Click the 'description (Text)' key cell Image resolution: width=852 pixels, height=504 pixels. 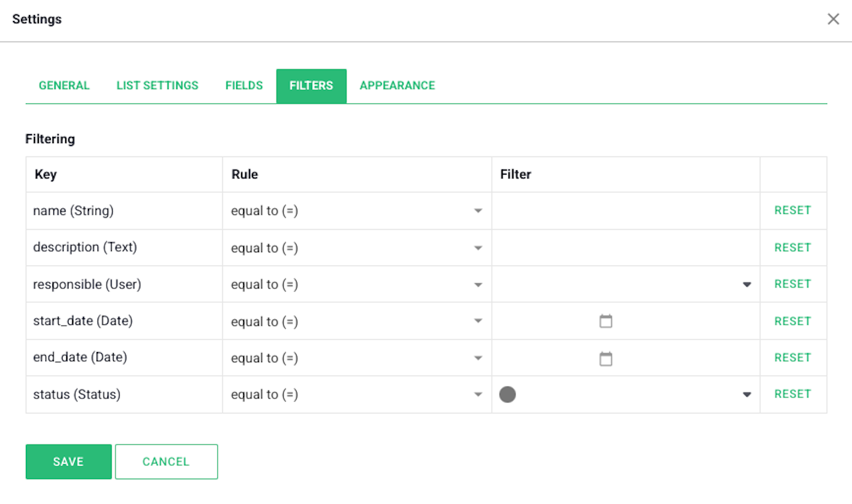[124, 247]
